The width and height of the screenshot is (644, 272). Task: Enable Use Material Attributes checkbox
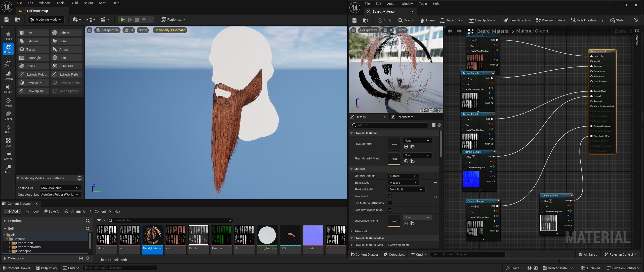click(x=390, y=203)
